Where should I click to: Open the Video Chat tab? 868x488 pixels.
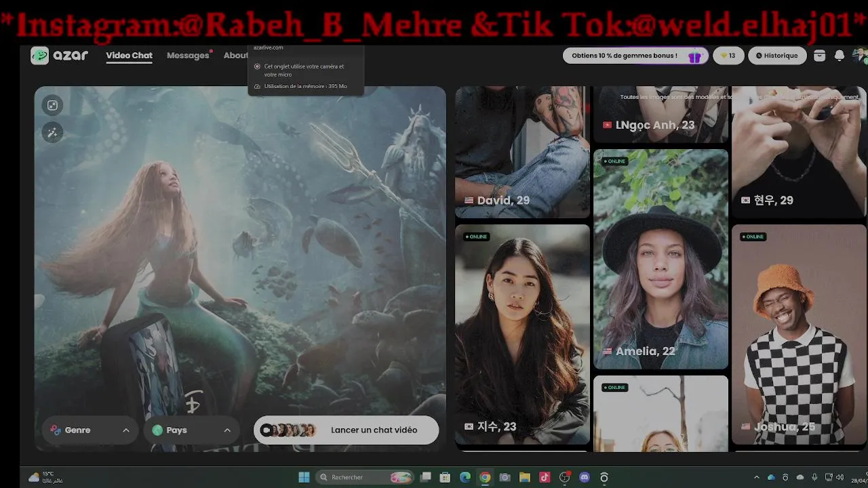pyautogui.click(x=129, y=56)
